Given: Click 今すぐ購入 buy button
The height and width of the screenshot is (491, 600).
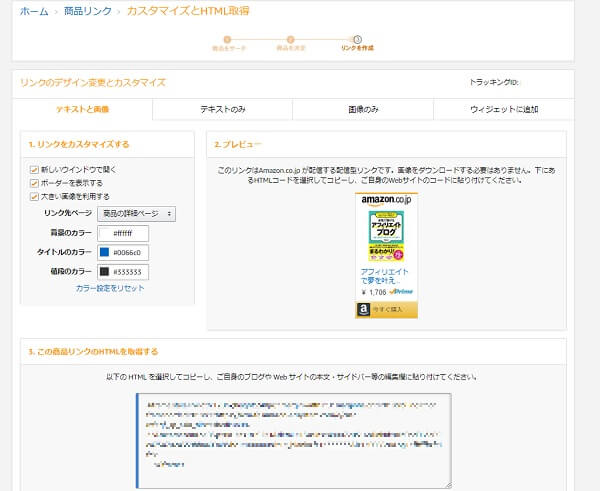Looking at the screenshot, I should click(386, 310).
